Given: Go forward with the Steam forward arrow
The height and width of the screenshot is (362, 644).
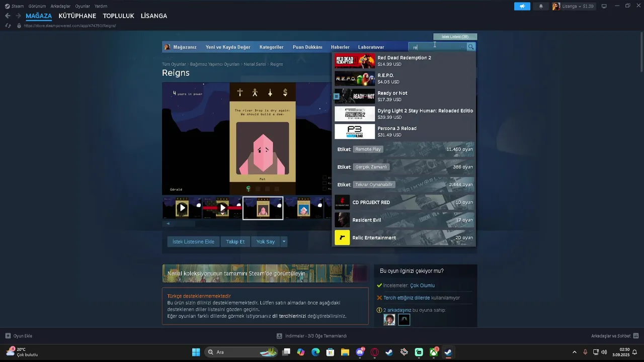Looking at the screenshot, I should pyautogui.click(x=19, y=16).
